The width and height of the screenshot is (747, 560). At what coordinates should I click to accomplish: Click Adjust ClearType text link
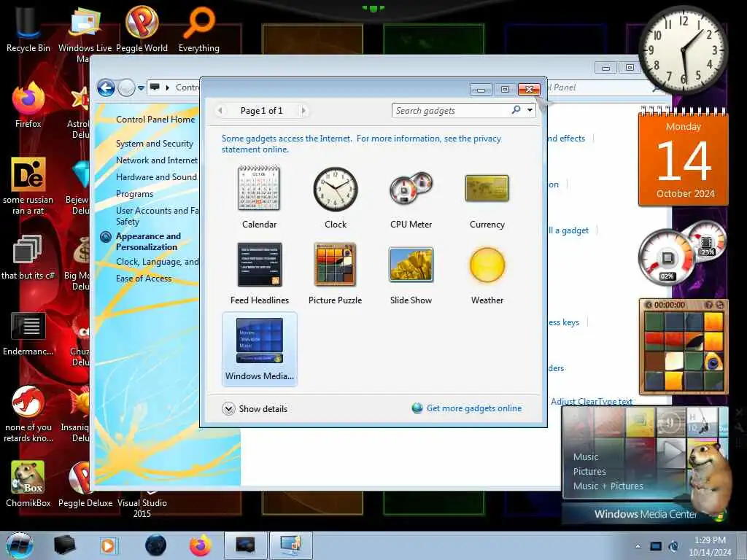point(591,402)
